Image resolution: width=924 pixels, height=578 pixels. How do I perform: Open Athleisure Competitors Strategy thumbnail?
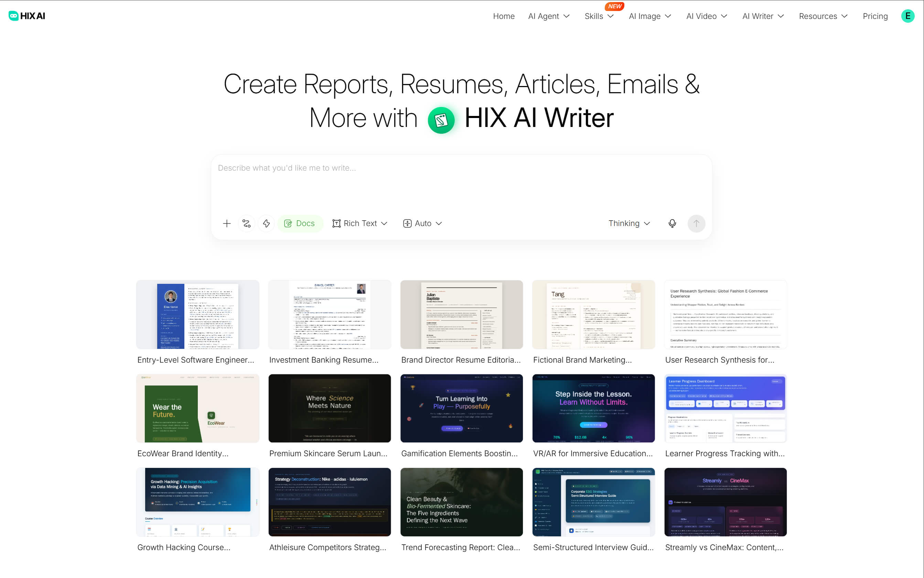(330, 502)
